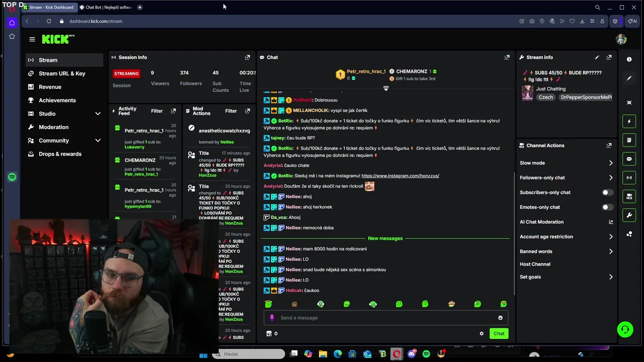Select the pencil icon in the right sidebar
This screenshot has height=362, width=644.
pyautogui.click(x=629, y=78)
